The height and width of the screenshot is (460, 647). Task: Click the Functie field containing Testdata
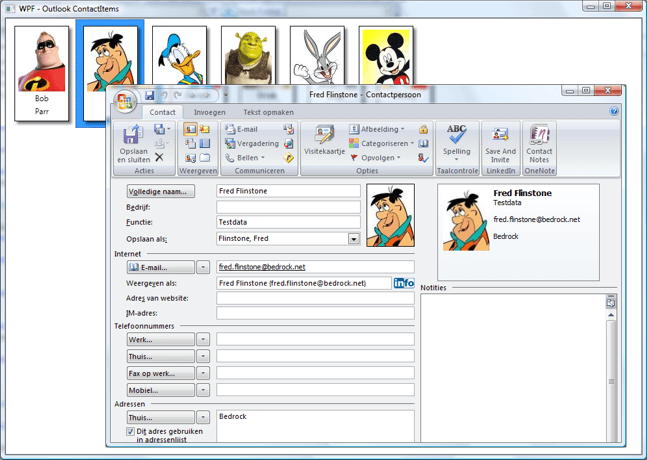pyautogui.click(x=288, y=222)
